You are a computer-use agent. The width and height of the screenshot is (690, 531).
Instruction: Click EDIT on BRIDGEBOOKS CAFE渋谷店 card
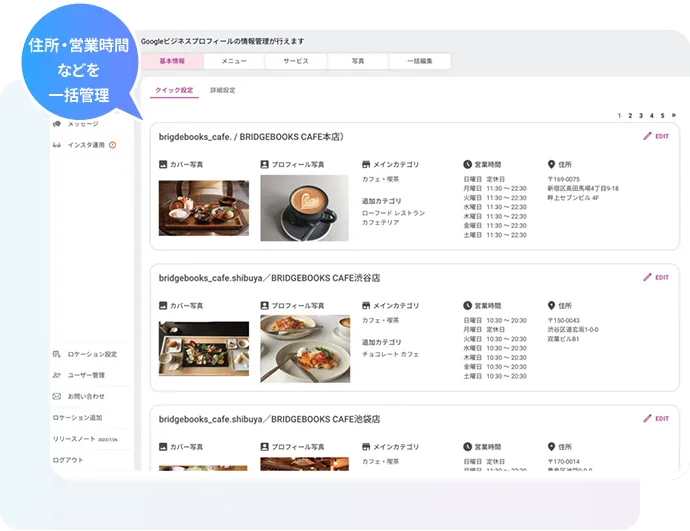point(656,278)
